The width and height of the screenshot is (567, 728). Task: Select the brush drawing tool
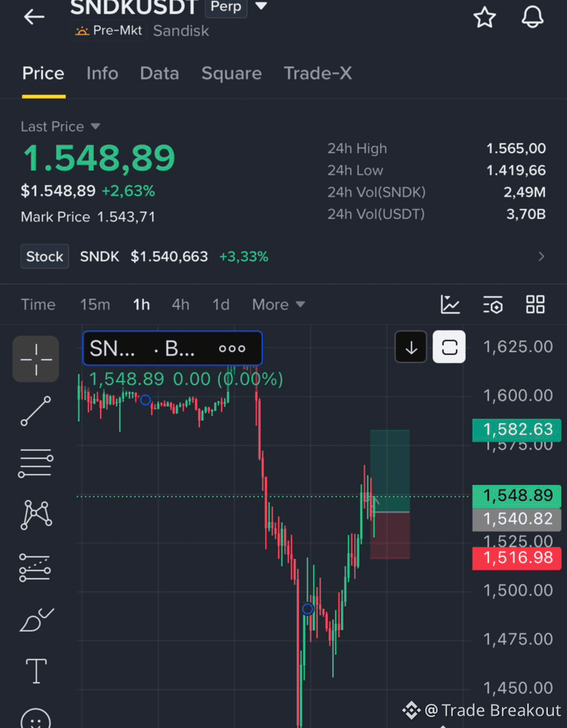(36, 620)
